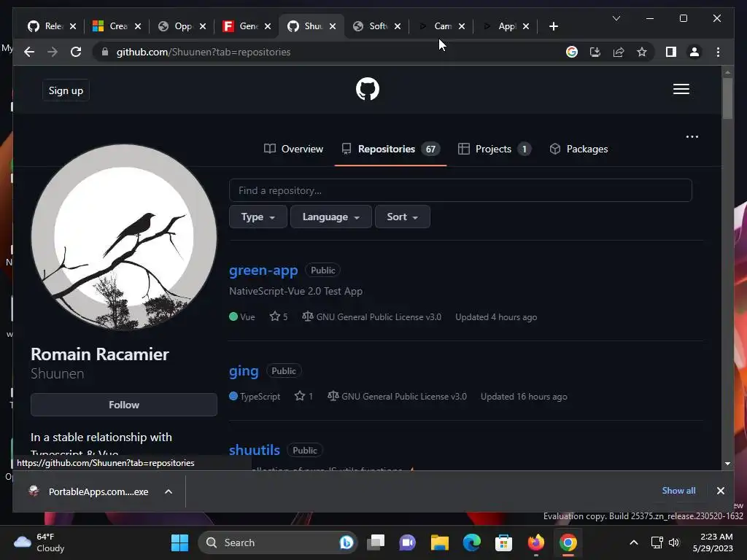Click the Google icon in the address bar
Viewport: 747px width, 560px height.
coord(572,52)
